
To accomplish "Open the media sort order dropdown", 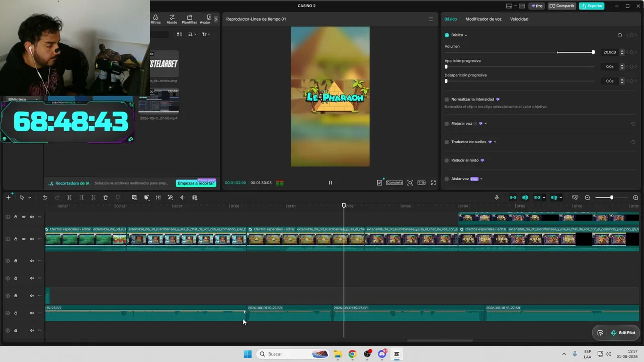I will pyautogui.click(x=192, y=34).
